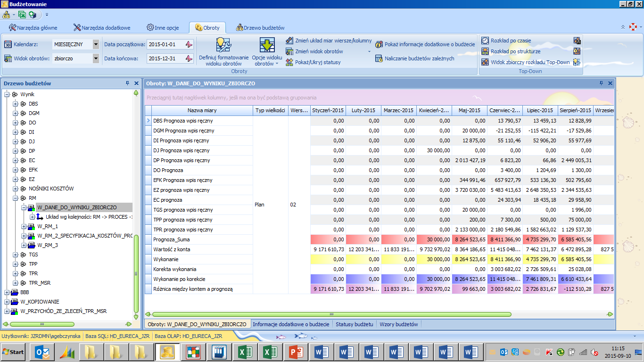Open the Kalendarz MIESIĘCZNY dropdown
644x362 pixels.
[96, 44]
